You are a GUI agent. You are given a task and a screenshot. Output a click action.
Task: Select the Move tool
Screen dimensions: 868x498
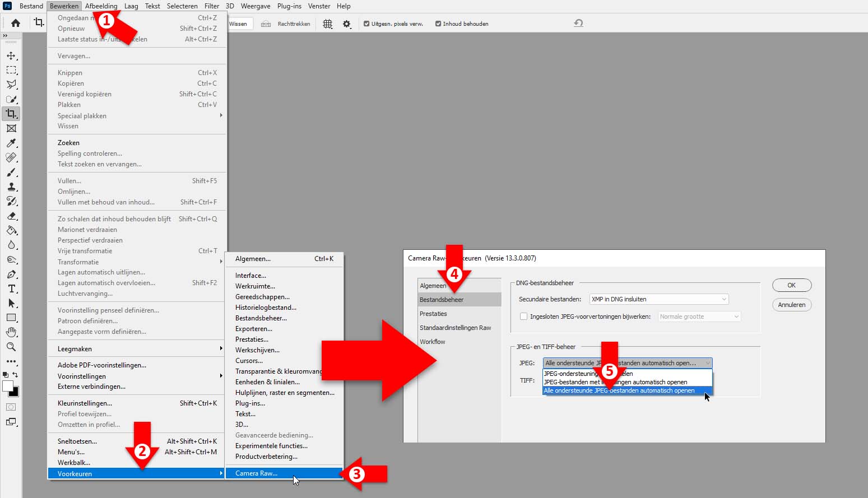pyautogui.click(x=11, y=56)
